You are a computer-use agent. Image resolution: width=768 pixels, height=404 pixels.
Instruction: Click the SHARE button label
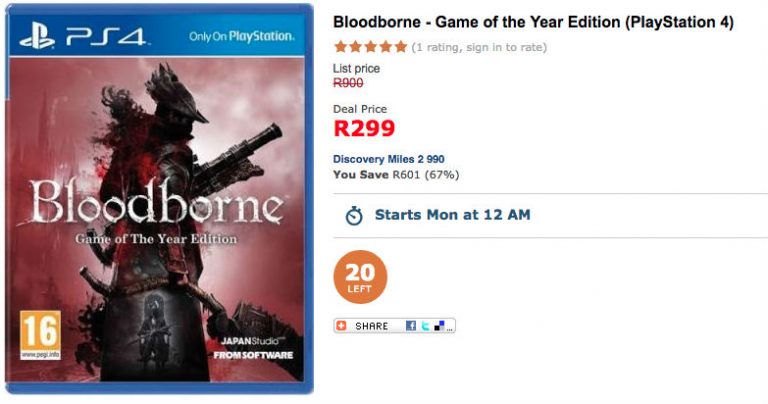point(371,326)
